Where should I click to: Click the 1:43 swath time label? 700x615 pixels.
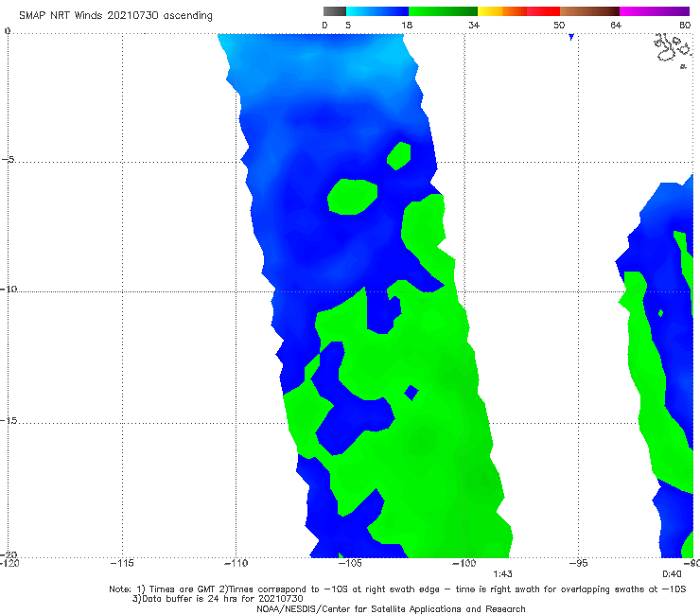pyautogui.click(x=502, y=574)
